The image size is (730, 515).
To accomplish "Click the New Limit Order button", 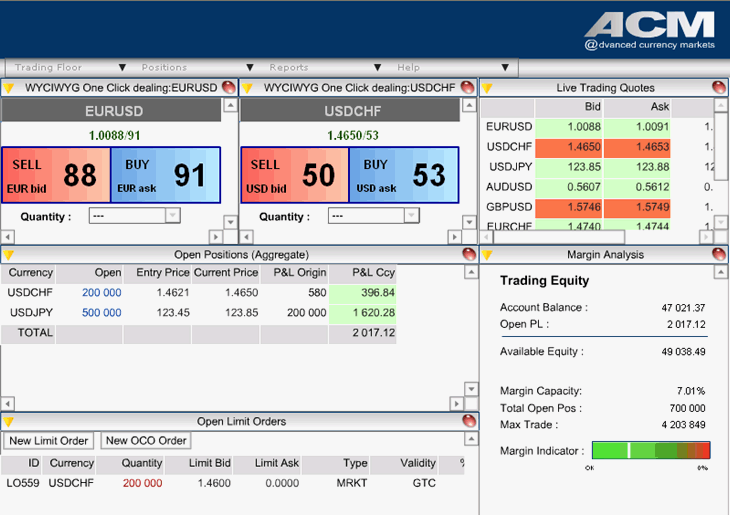I will tap(49, 440).
